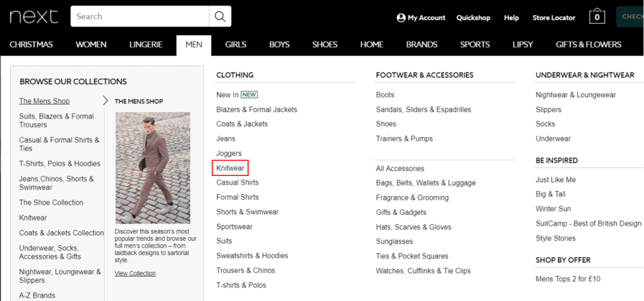Open the shopping bag icon

597,16
